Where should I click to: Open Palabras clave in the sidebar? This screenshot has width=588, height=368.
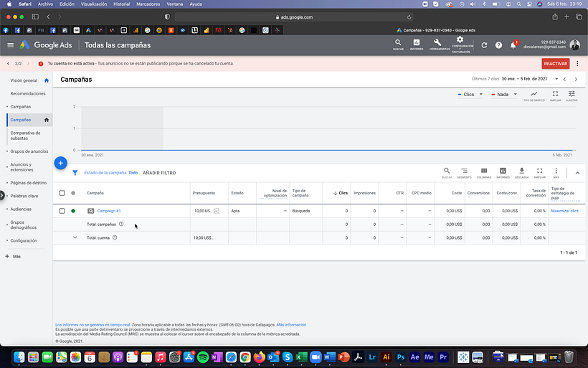click(x=24, y=196)
